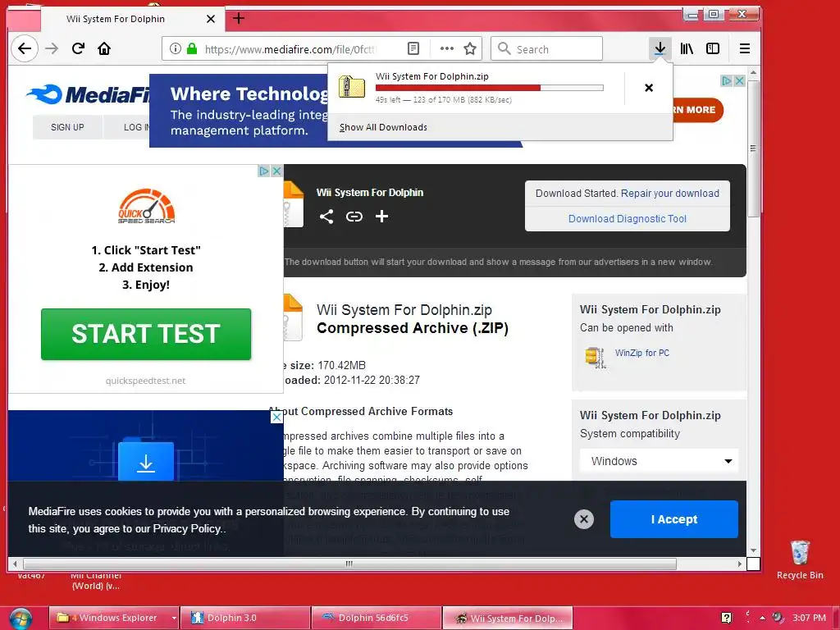
Task: Click the vertical scrollbar thumb
Action: point(753,148)
